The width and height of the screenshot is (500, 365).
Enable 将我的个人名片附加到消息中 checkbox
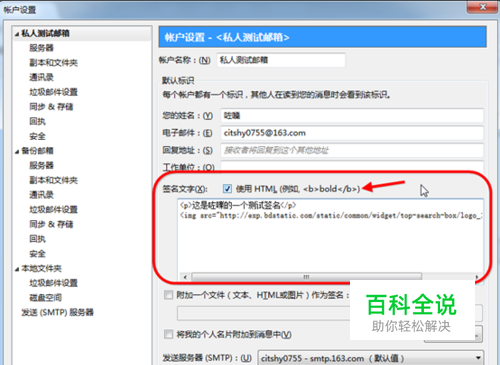pyautogui.click(x=169, y=334)
